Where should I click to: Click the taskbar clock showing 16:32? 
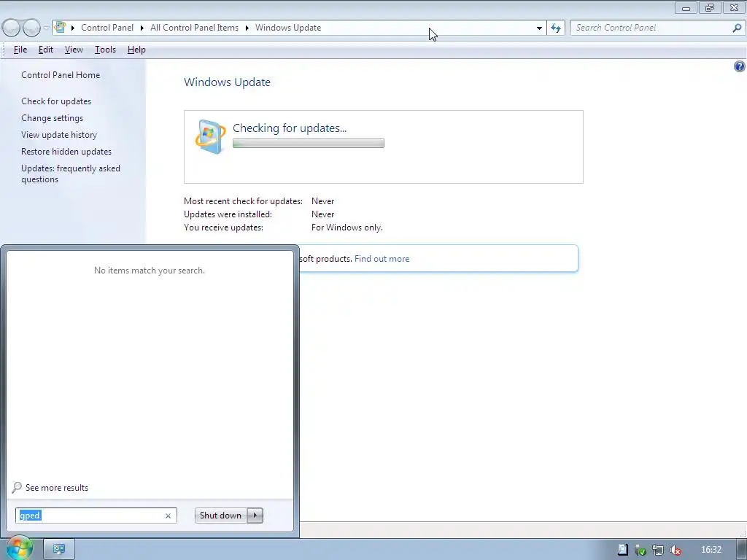tap(711, 550)
